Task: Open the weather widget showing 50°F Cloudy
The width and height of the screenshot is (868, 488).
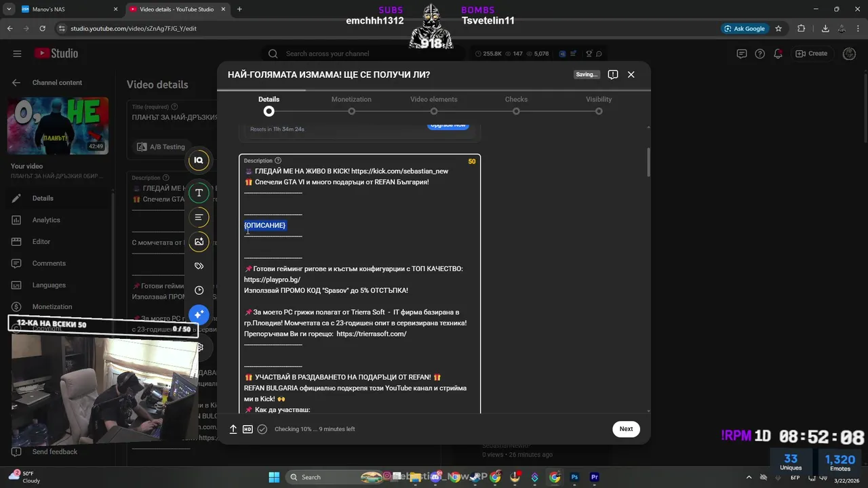Action: coord(24,477)
